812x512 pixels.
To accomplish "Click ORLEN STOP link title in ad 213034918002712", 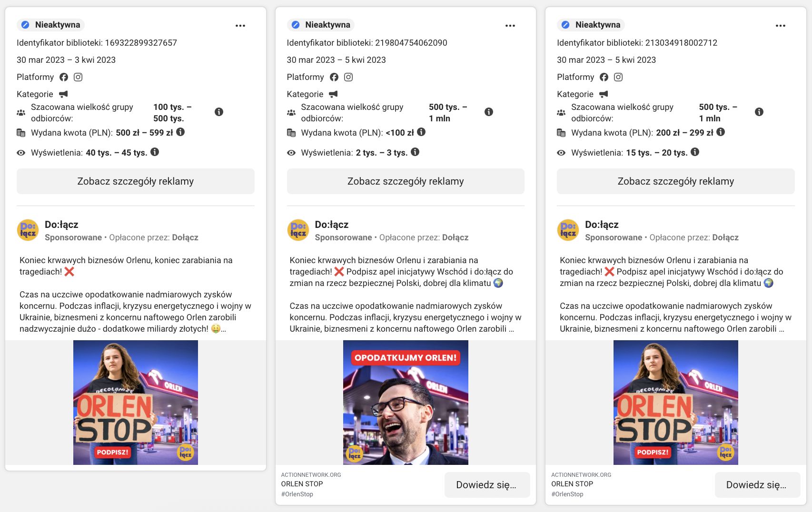I will pos(572,484).
